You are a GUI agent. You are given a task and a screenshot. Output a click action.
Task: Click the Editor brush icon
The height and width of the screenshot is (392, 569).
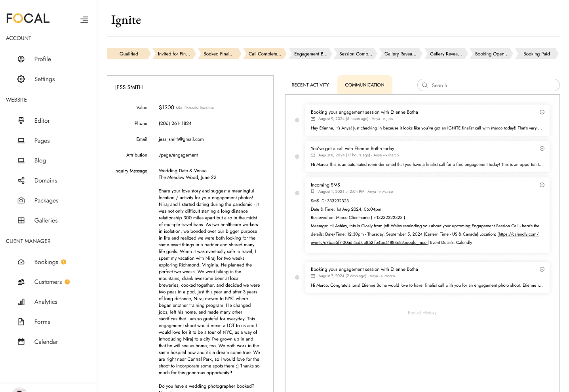[21, 121]
